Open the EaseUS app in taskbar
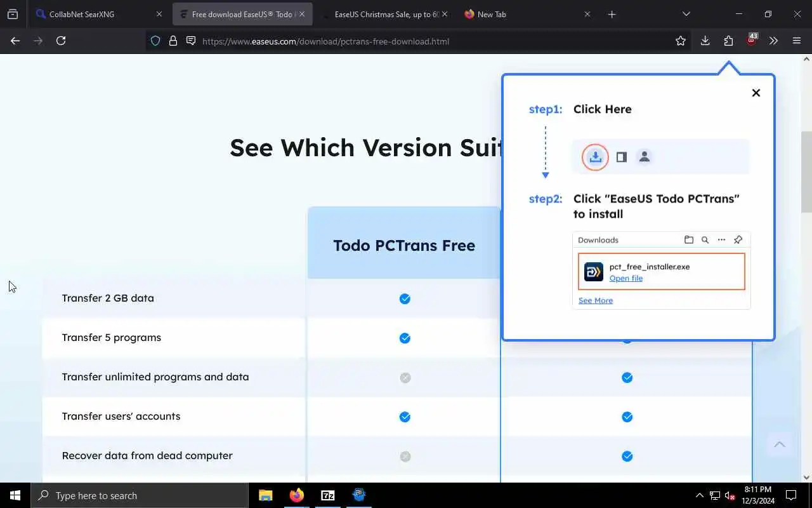The height and width of the screenshot is (508, 812). [x=359, y=495]
